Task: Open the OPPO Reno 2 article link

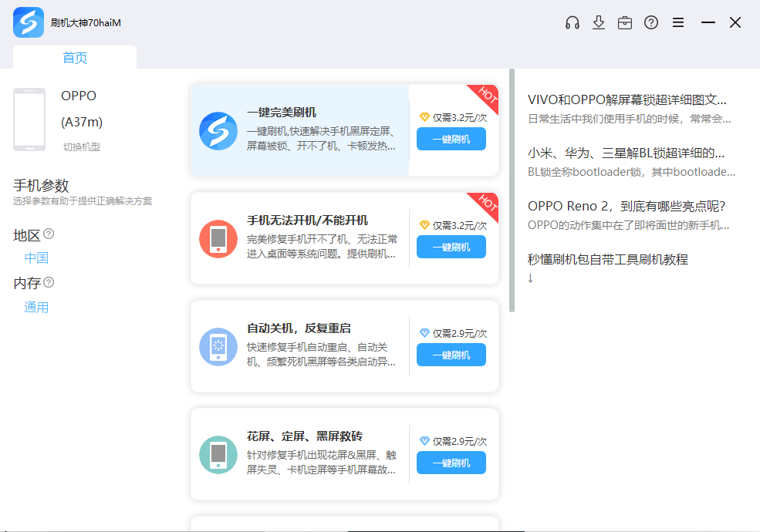Action: tap(627, 206)
